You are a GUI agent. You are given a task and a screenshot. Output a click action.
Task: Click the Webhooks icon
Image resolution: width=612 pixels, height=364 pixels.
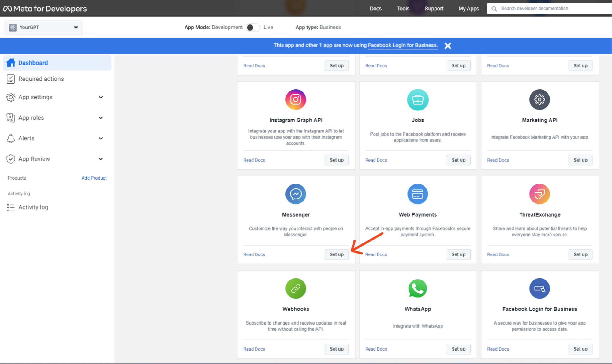pos(296,288)
